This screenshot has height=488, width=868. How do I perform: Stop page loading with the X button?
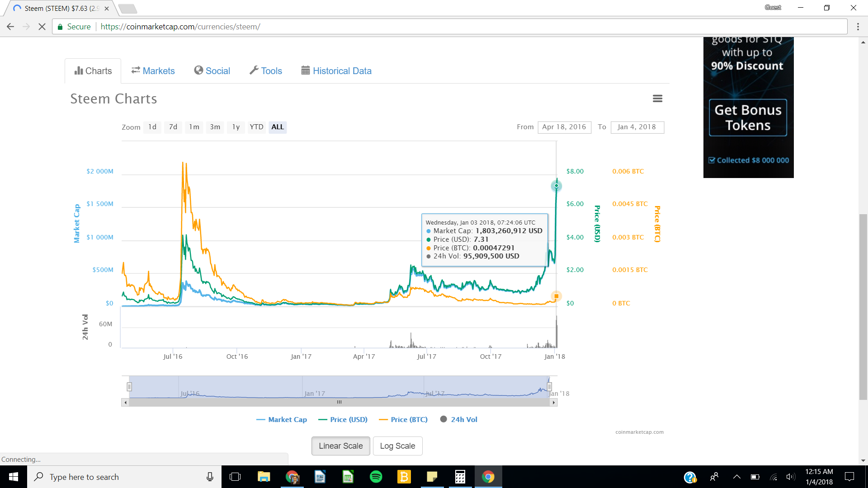point(42,27)
